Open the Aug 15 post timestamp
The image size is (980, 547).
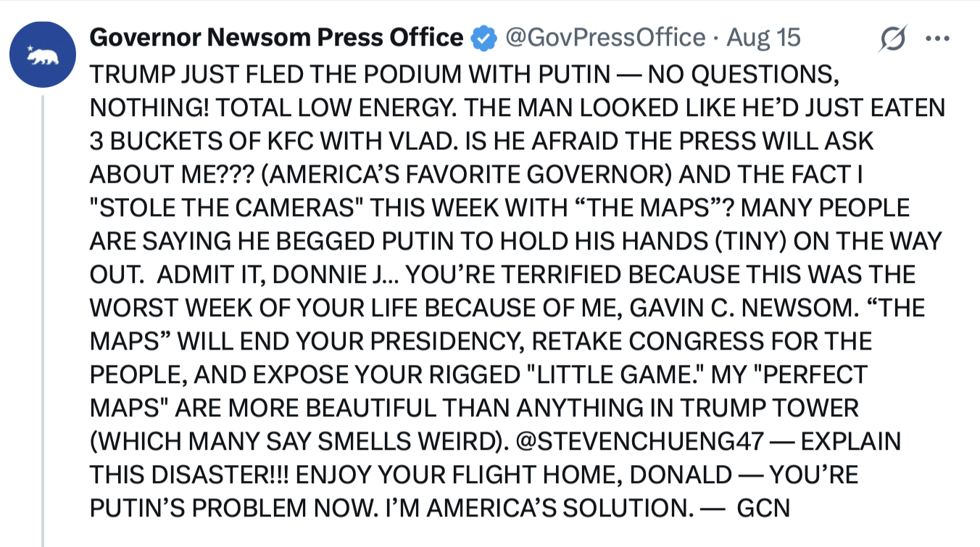click(763, 38)
